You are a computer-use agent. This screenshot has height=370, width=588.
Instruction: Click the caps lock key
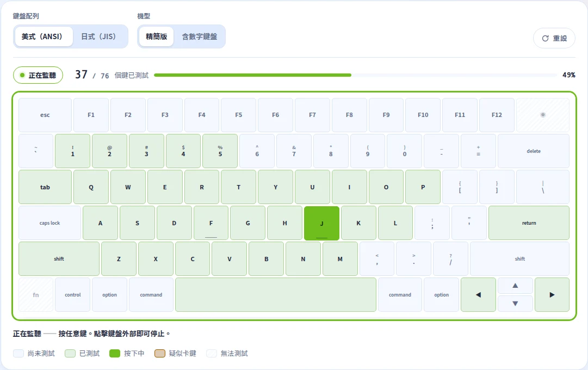point(49,223)
